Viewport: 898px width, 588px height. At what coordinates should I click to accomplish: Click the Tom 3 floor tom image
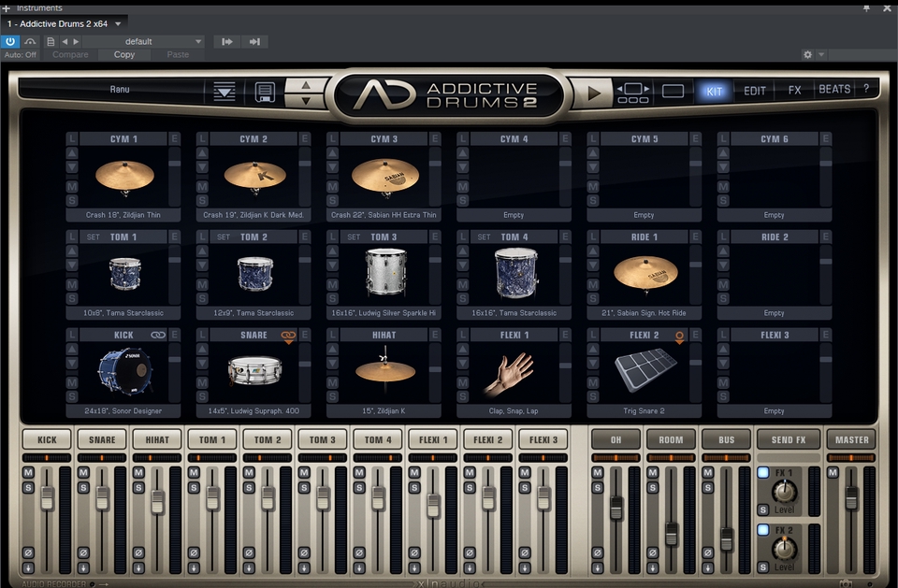point(385,273)
